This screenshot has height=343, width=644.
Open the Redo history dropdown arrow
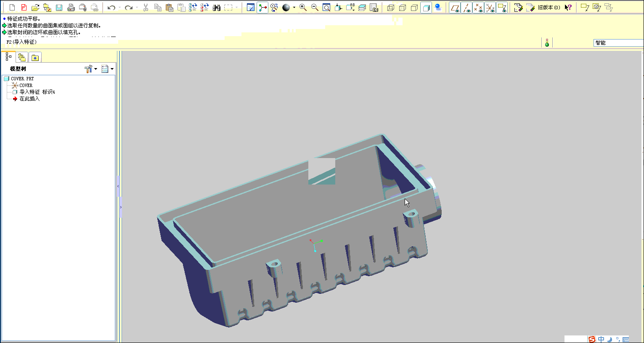(137, 8)
